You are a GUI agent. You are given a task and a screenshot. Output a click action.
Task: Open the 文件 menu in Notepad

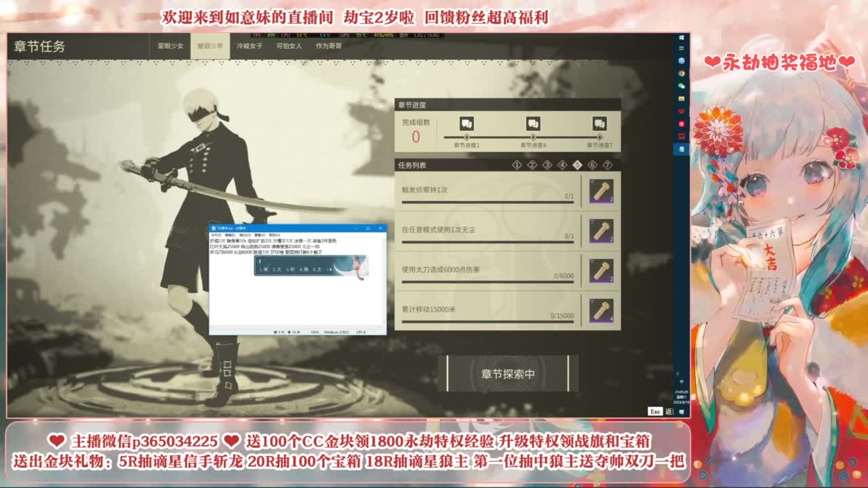pyautogui.click(x=216, y=235)
